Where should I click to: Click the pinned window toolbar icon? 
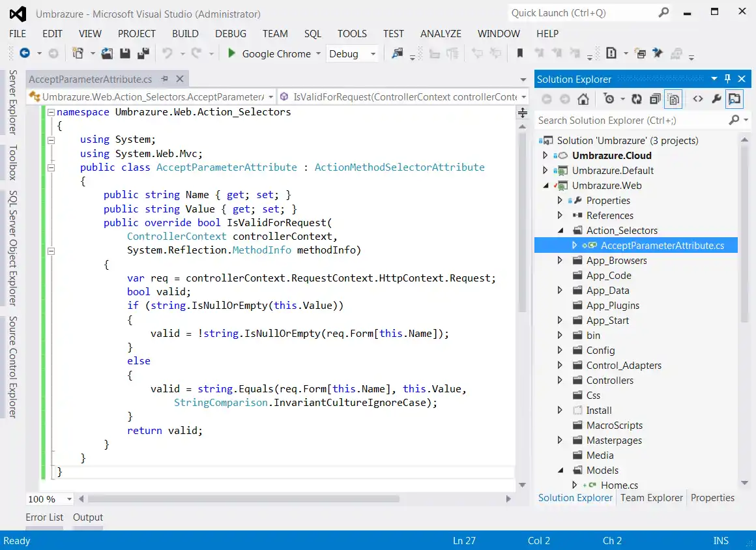click(657, 53)
